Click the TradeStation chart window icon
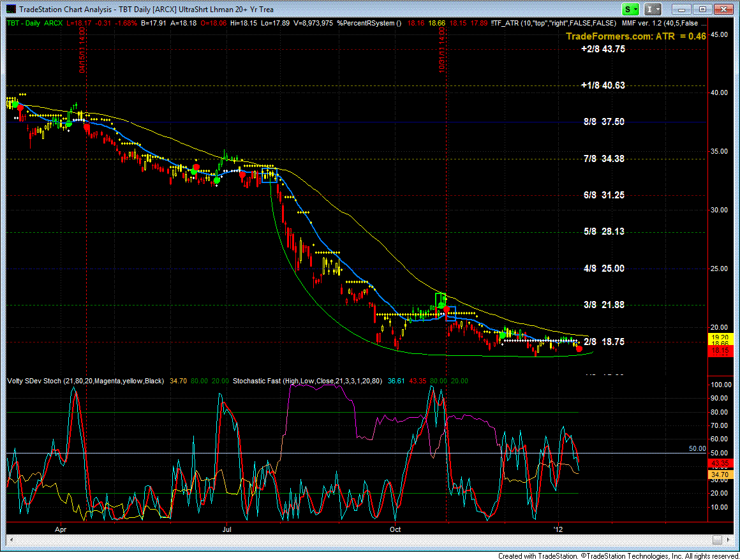 10,9
